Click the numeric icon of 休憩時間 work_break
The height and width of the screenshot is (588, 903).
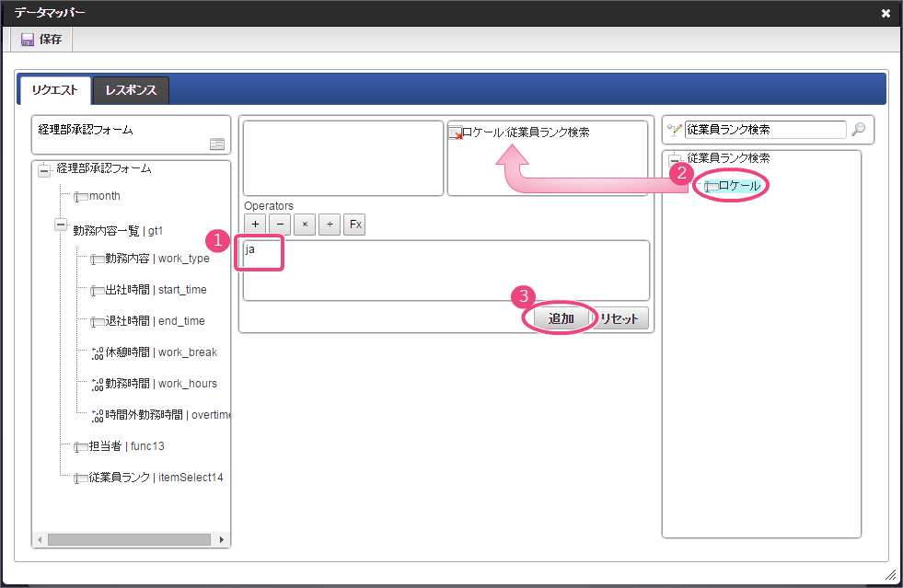(98, 353)
